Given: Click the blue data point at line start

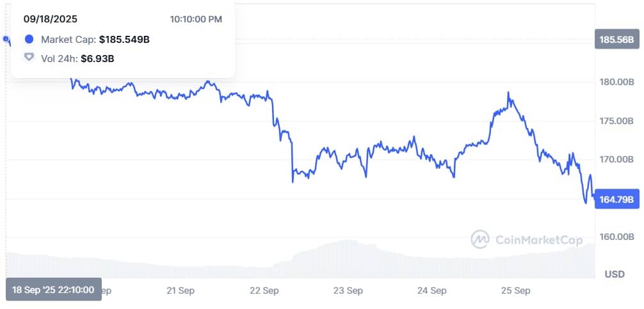Looking at the screenshot, I should 6,40.
